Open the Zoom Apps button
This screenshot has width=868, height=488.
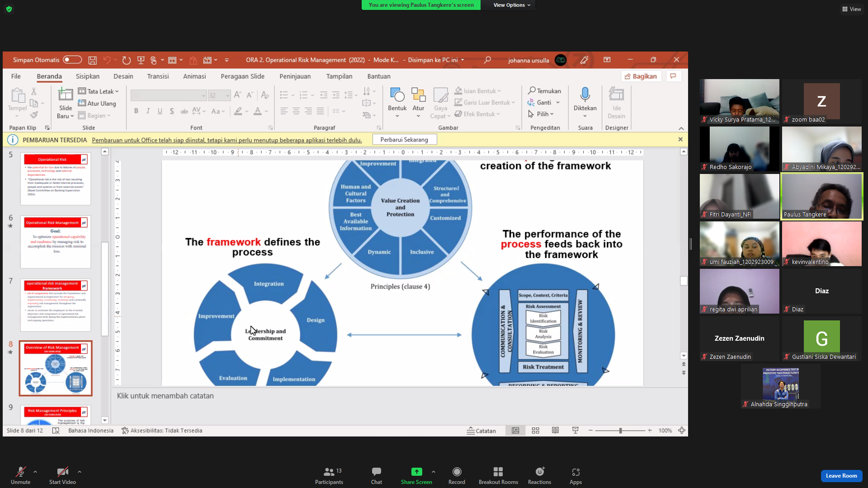point(576,476)
